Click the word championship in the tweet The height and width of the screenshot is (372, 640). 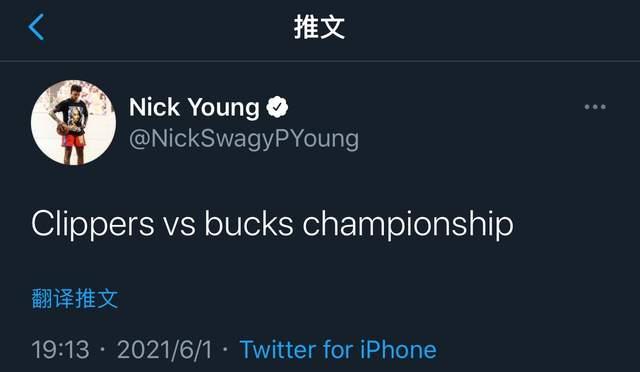pos(408,225)
